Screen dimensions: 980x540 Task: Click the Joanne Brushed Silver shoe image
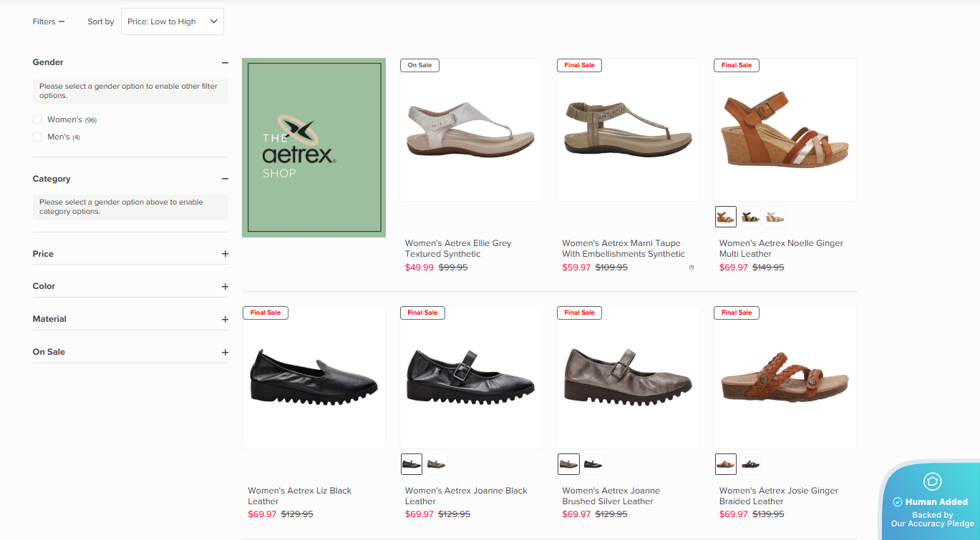628,377
